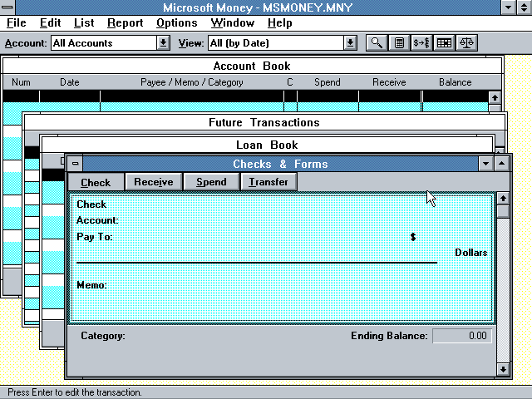Click the Find magnifying glass icon
This screenshot has width=532, height=399.
tap(377, 42)
